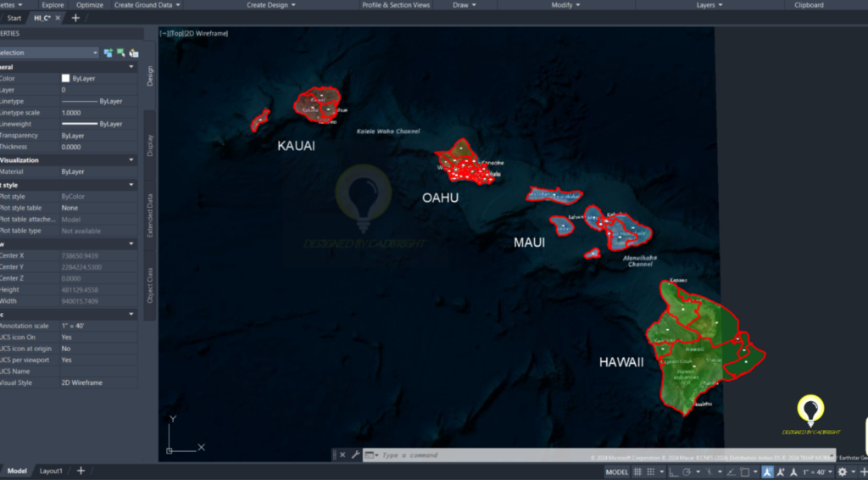Open the Create Ground Data dropdown

point(147,5)
